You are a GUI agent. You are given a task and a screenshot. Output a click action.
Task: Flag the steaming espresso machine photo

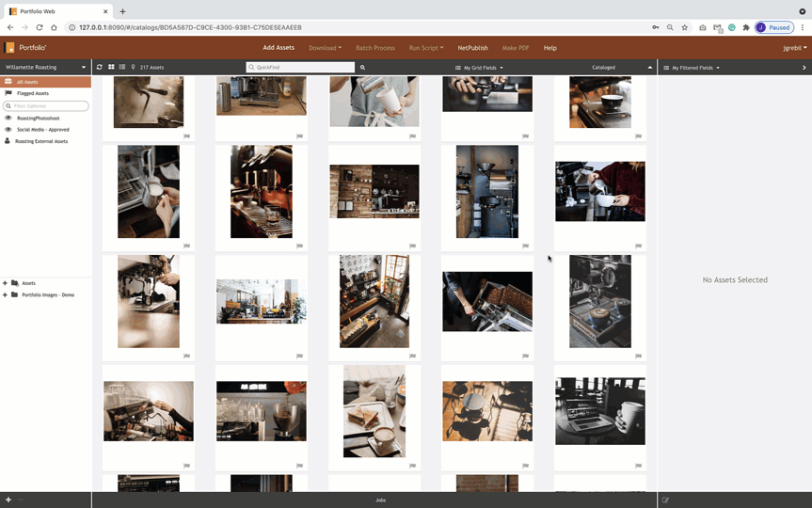click(187, 136)
